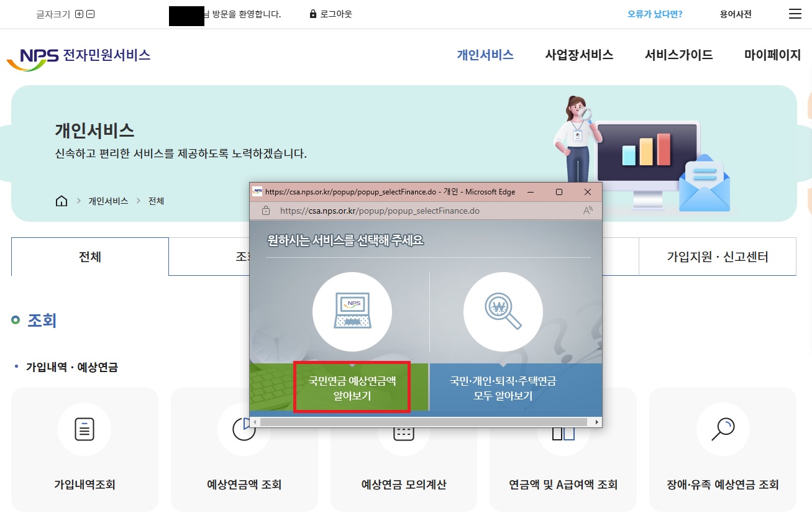Open the 용어사전 glossary link
The width and height of the screenshot is (812, 528).
[736, 14]
